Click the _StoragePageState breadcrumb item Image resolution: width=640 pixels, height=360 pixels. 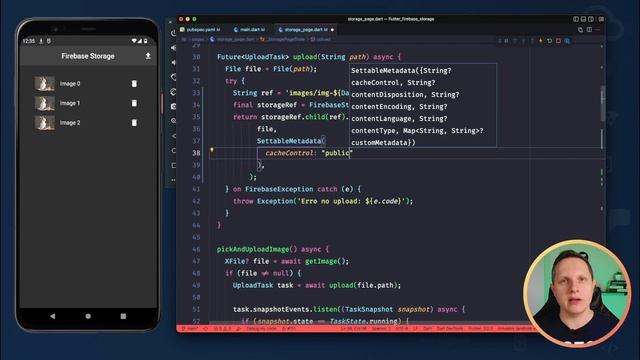283,40
